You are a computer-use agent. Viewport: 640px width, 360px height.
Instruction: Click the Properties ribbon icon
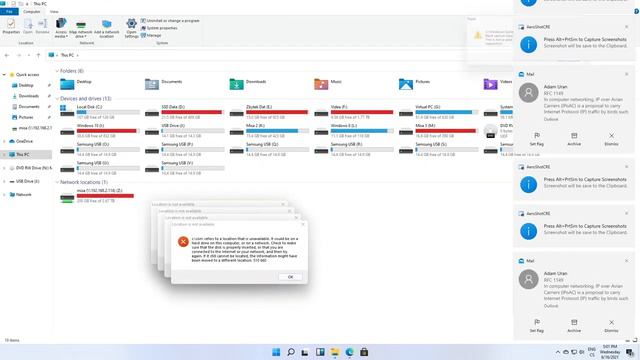[11, 27]
